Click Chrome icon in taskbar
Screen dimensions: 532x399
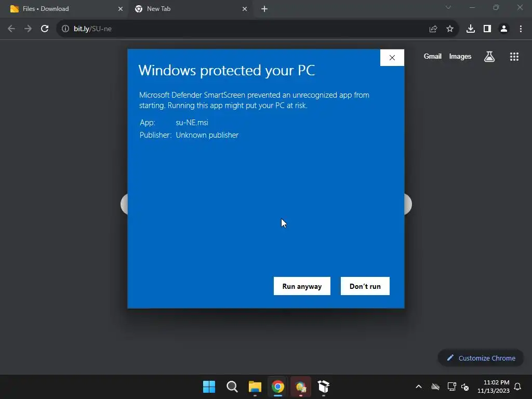[278, 387]
